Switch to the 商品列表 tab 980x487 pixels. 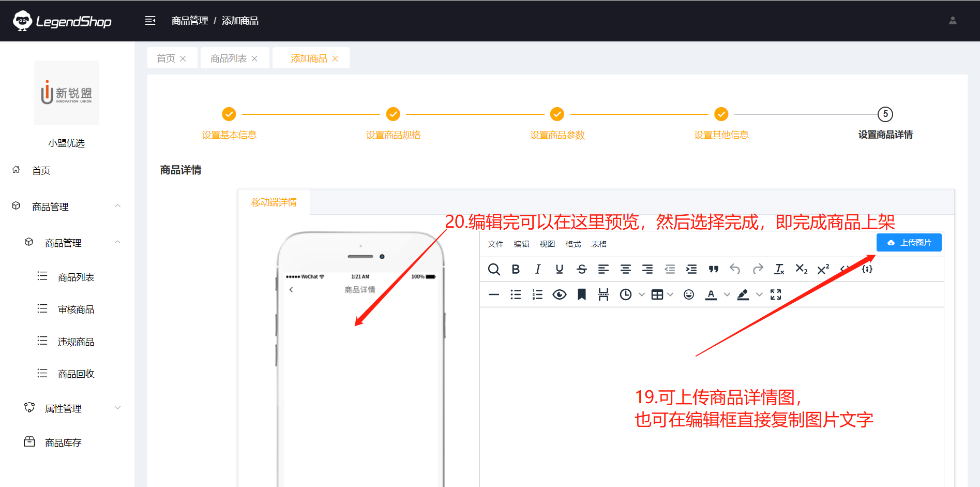[229, 58]
